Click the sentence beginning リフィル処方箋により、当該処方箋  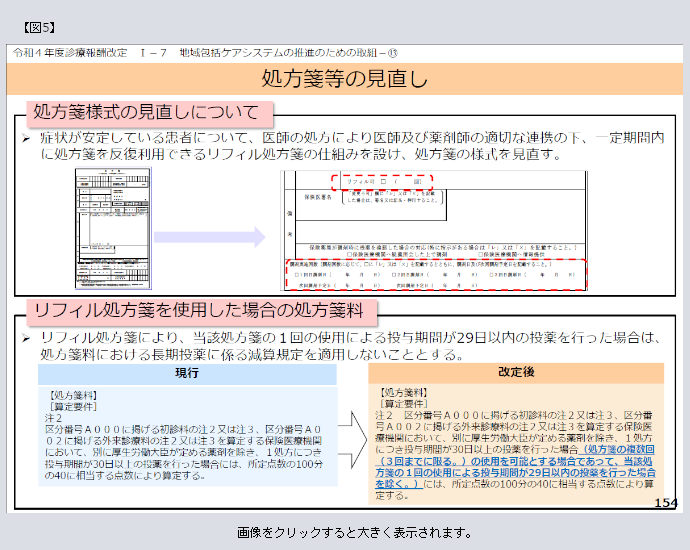351,346
